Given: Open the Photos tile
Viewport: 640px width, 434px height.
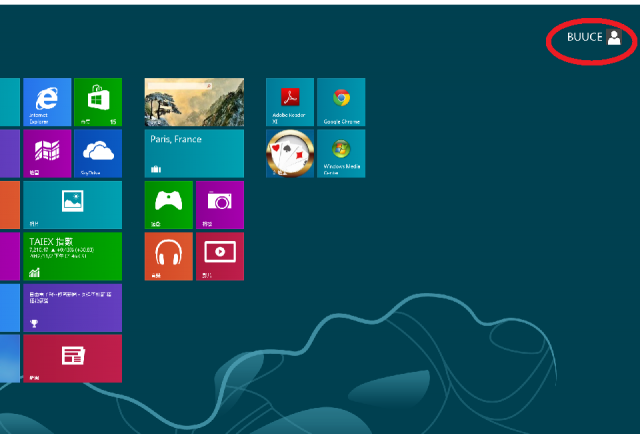Looking at the screenshot, I should coord(73,205).
